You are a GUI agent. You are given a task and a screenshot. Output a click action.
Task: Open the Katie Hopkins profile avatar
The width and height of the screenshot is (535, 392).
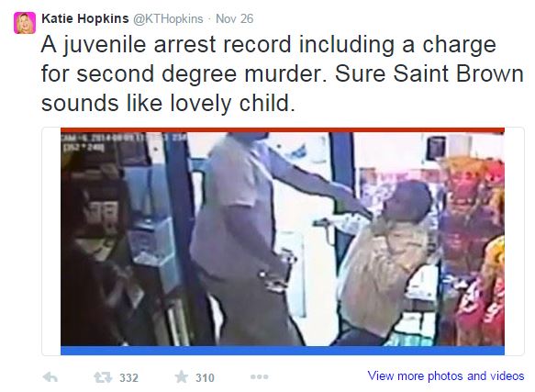(x=25, y=23)
